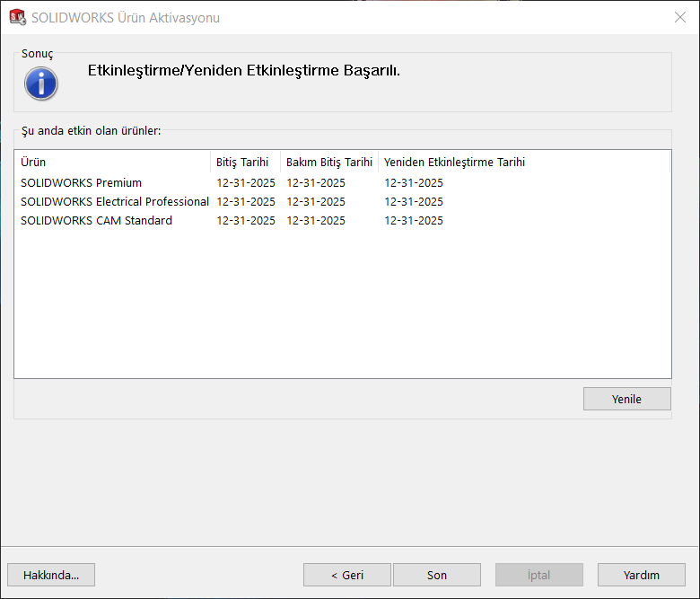Click the Sonuç group label
The width and height of the screenshot is (700, 599).
pyautogui.click(x=37, y=54)
